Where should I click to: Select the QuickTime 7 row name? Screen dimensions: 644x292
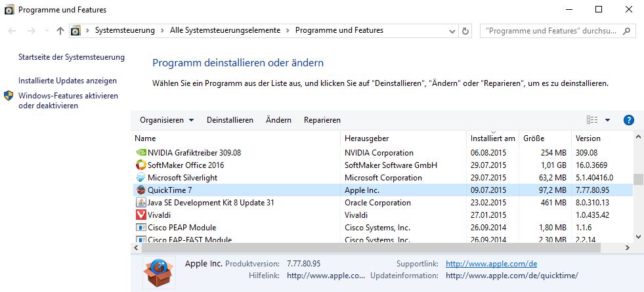coord(169,190)
